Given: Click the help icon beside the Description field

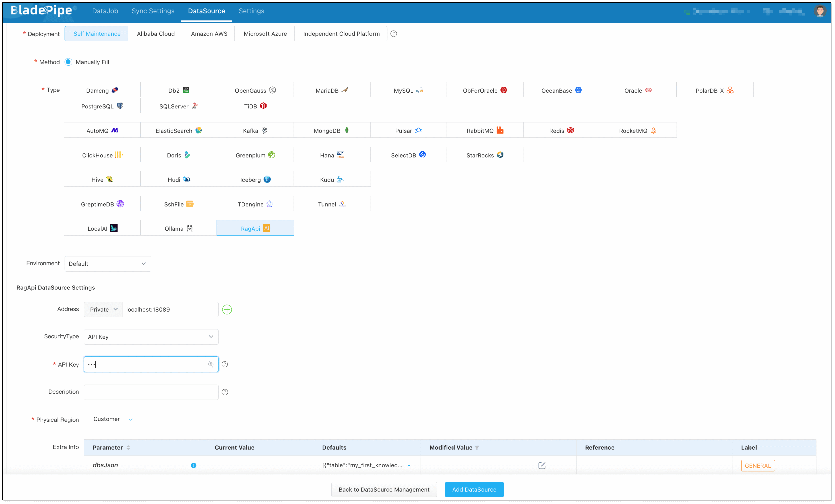Looking at the screenshot, I should click(225, 392).
